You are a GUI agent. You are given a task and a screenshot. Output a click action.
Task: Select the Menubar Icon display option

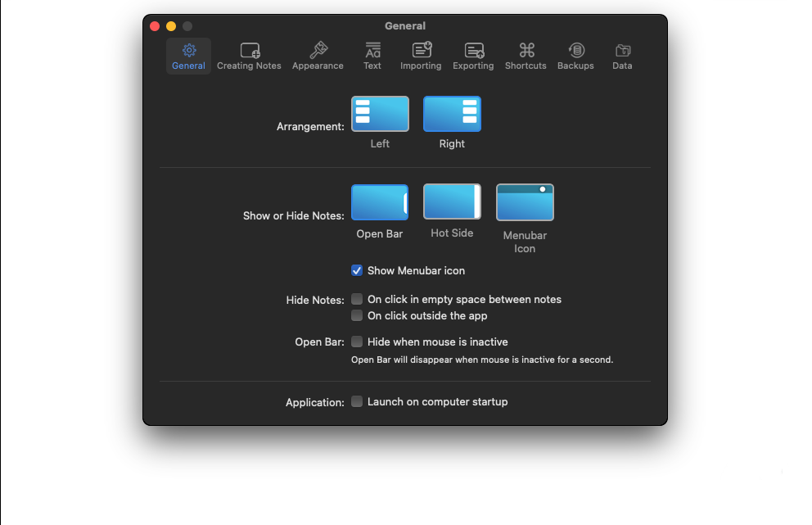coord(525,202)
